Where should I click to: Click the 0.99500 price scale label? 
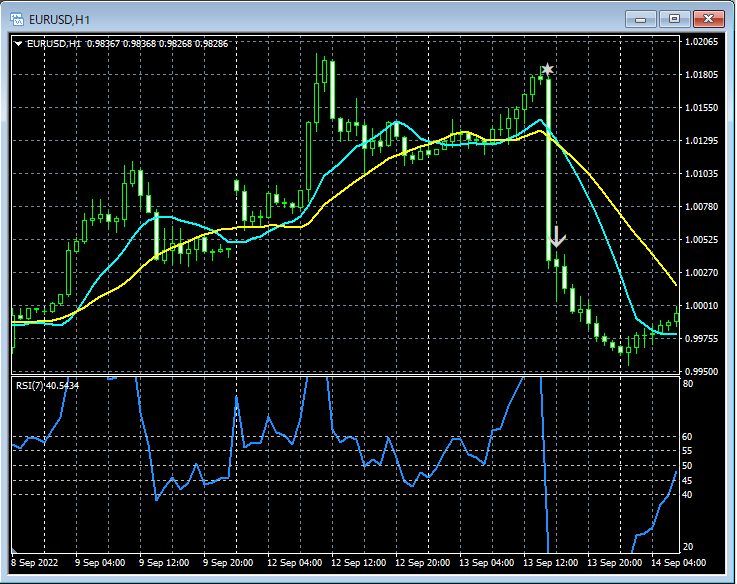(701, 371)
